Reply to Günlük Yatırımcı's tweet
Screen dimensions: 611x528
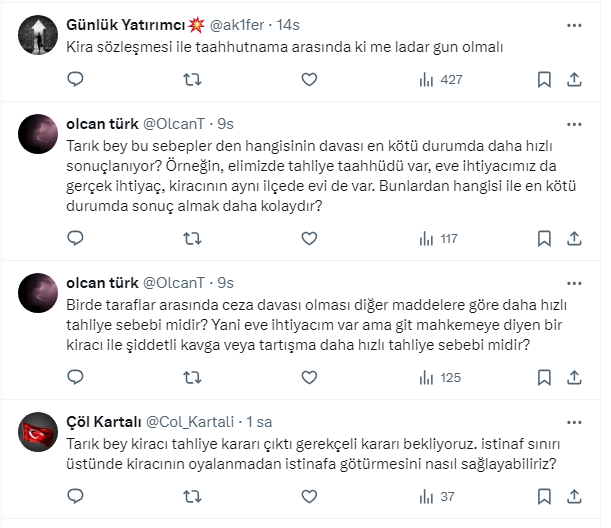(x=76, y=79)
